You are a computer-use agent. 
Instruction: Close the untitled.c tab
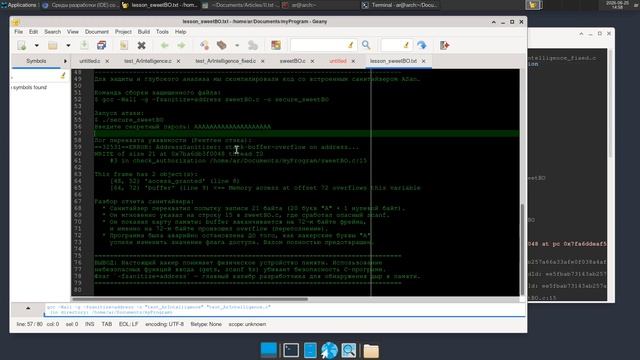point(107,61)
